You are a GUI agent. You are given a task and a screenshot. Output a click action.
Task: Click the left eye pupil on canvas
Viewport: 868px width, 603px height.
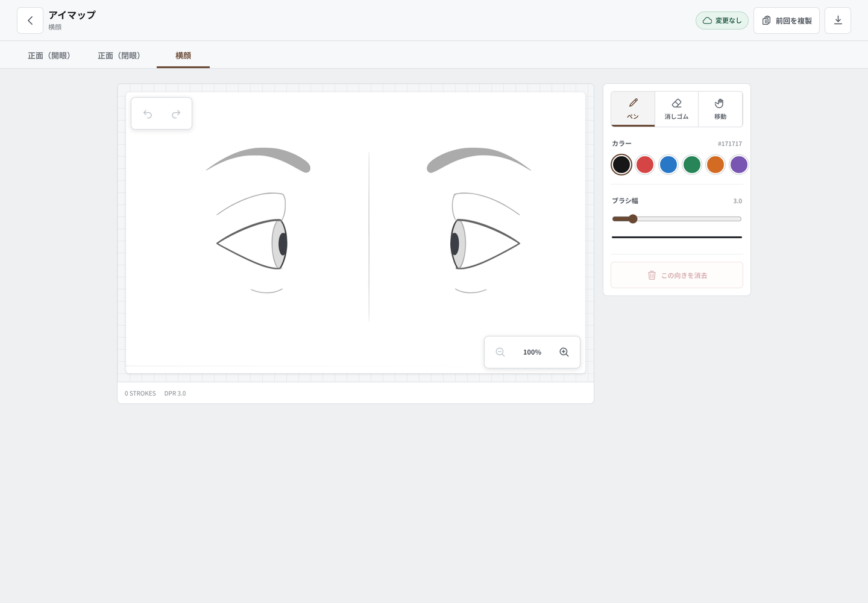283,244
